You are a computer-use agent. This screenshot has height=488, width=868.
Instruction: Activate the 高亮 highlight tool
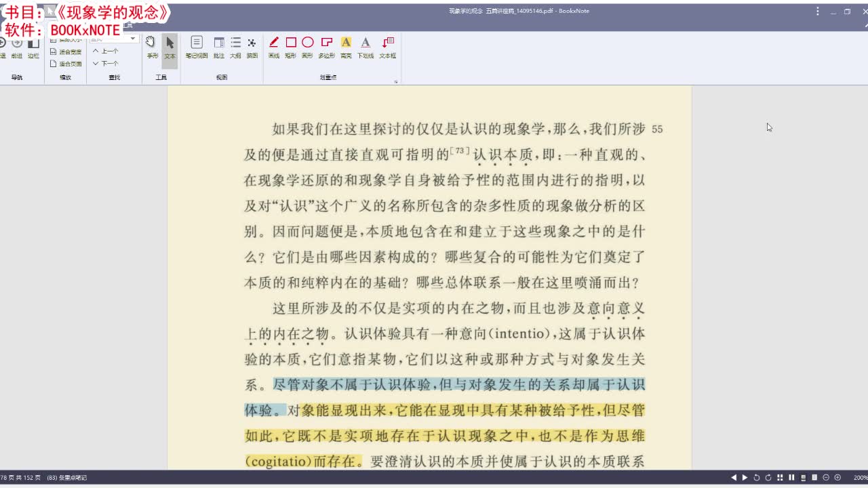[x=346, y=47]
